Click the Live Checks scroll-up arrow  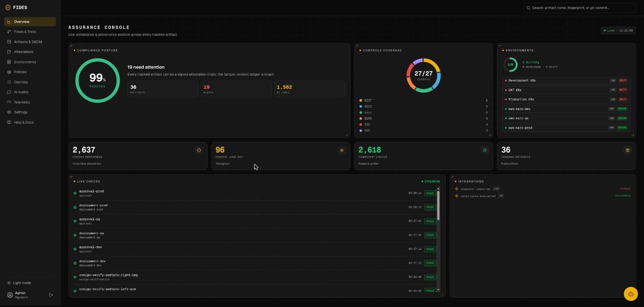439,188
